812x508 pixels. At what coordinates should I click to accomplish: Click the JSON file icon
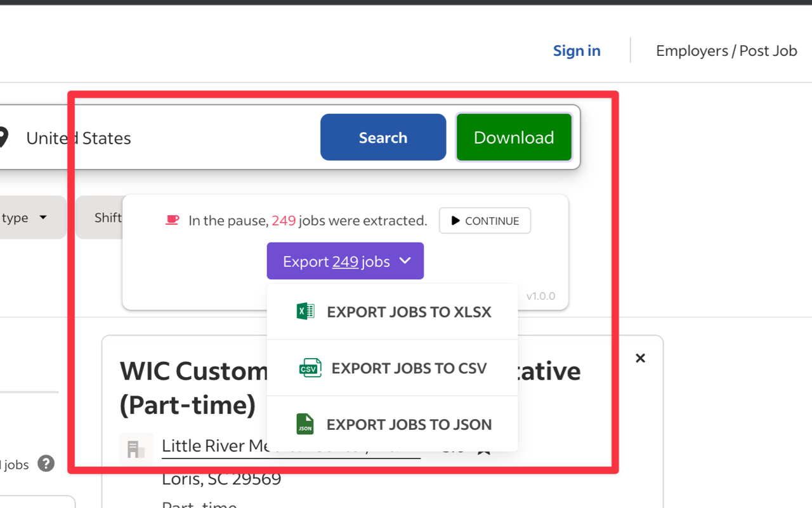305,424
